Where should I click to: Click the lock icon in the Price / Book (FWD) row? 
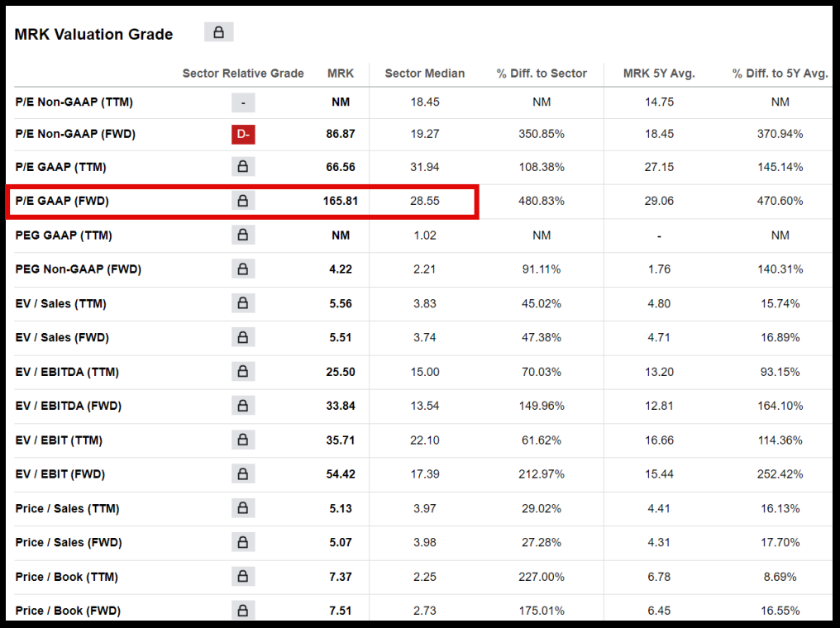[x=243, y=611]
